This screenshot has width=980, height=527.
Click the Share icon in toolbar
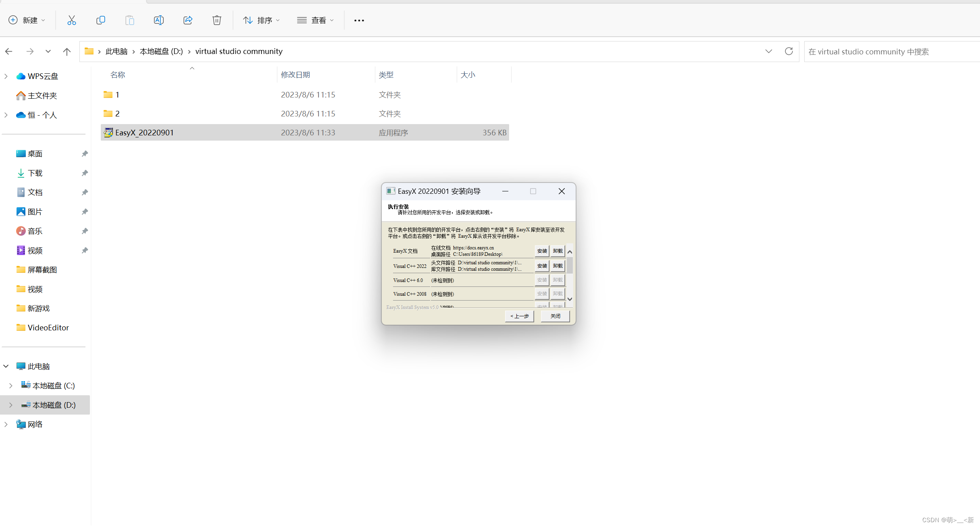coord(188,20)
